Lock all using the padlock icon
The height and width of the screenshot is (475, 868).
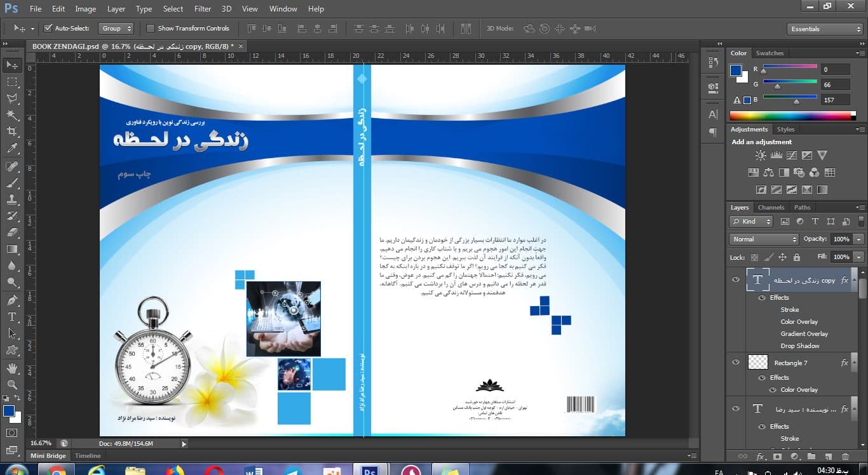point(797,257)
